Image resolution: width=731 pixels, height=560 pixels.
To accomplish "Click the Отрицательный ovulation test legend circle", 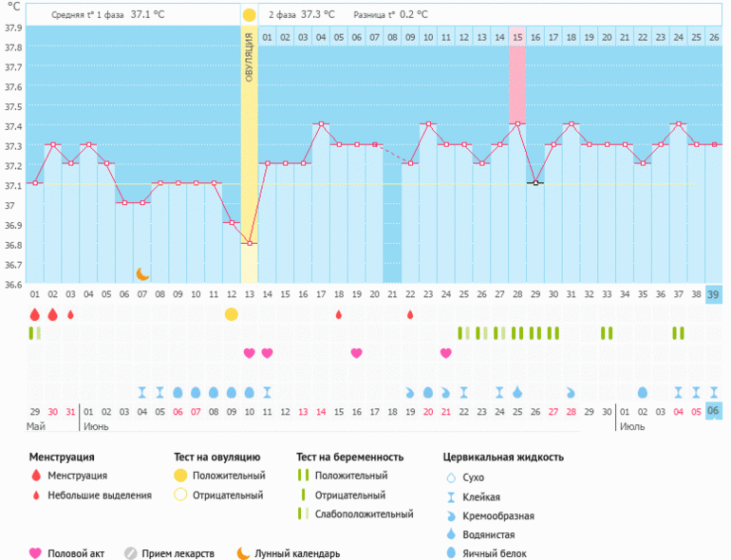I will pos(180,495).
